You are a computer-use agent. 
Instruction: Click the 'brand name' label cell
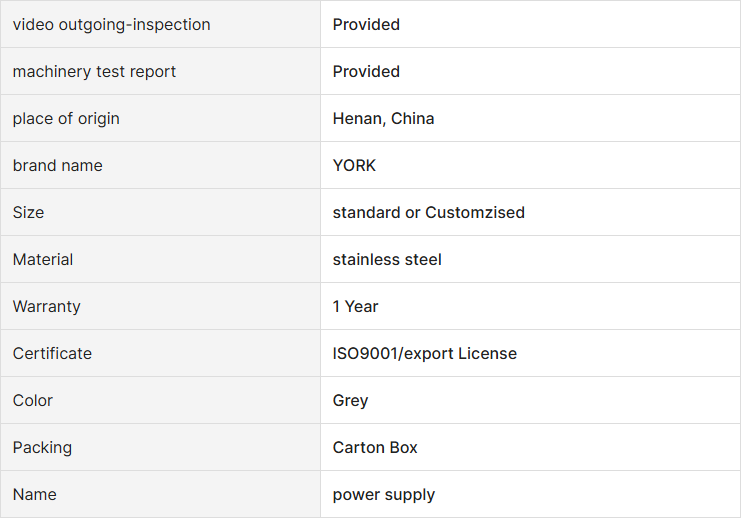(x=57, y=165)
